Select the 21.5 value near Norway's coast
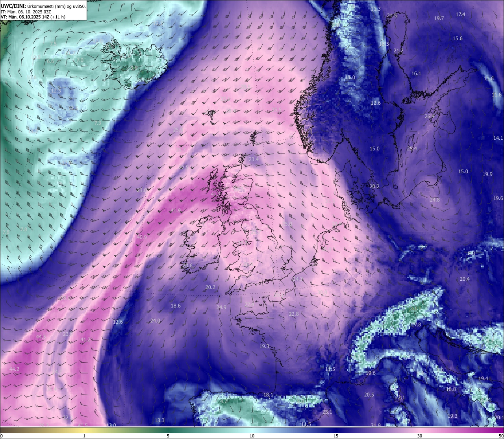504x439 pixels. 392,16
